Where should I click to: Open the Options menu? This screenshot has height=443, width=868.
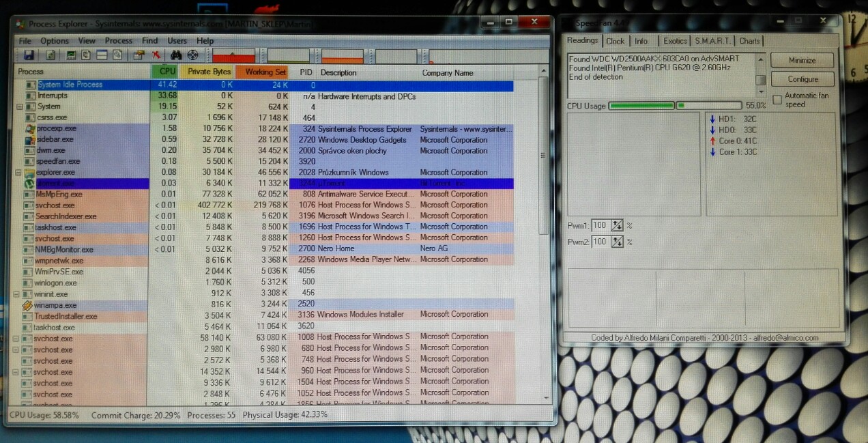point(55,41)
